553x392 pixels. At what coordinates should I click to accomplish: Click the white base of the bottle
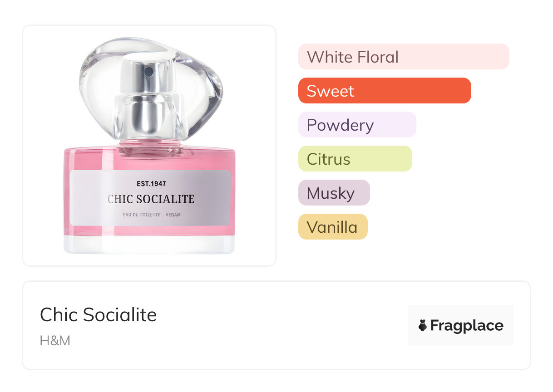[x=149, y=245]
